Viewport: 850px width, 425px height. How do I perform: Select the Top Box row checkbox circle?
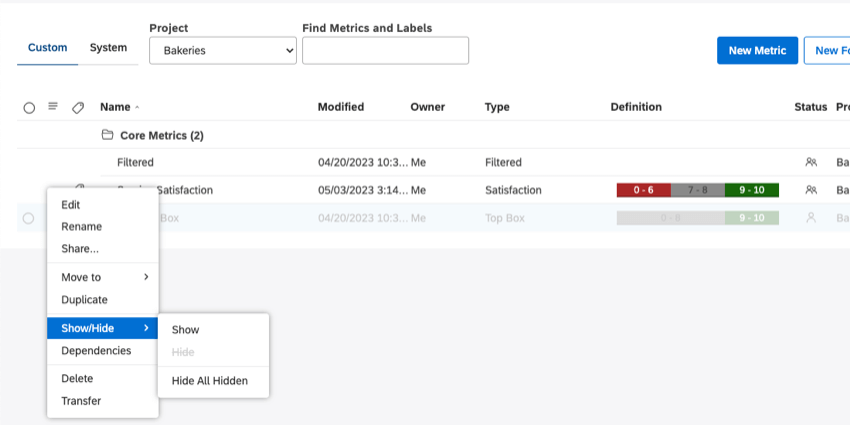(x=28, y=218)
